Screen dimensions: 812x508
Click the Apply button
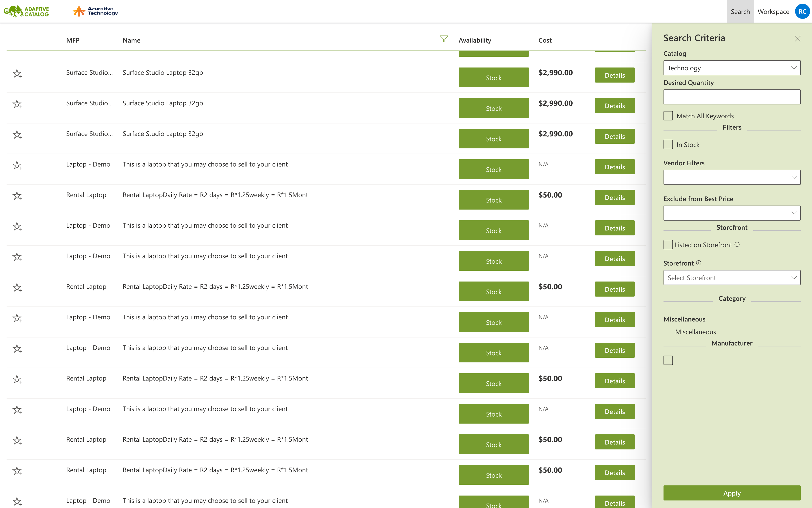point(732,493)
